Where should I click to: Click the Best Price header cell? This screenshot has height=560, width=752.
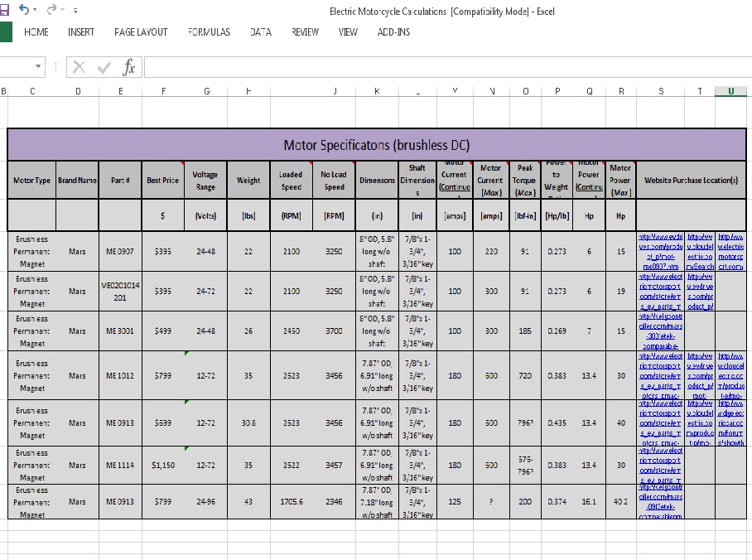(x=163, y=181)
